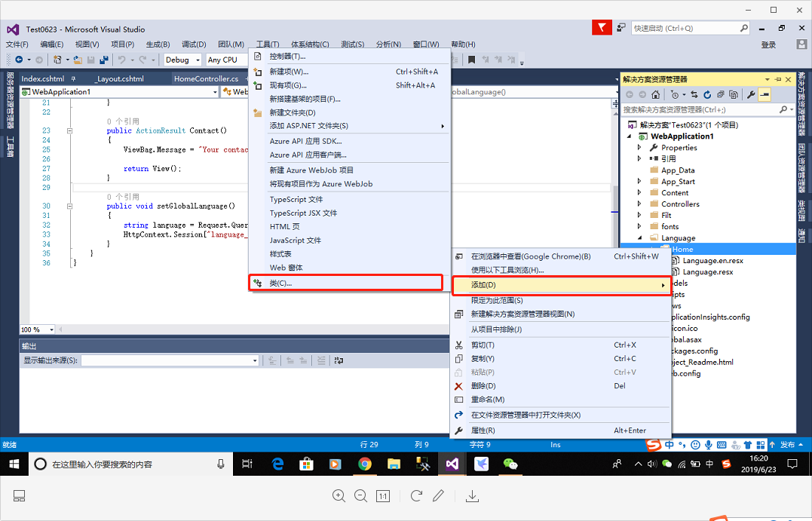Click the pending changes filter clock icon
812x521 pixels.
(674, 94)
